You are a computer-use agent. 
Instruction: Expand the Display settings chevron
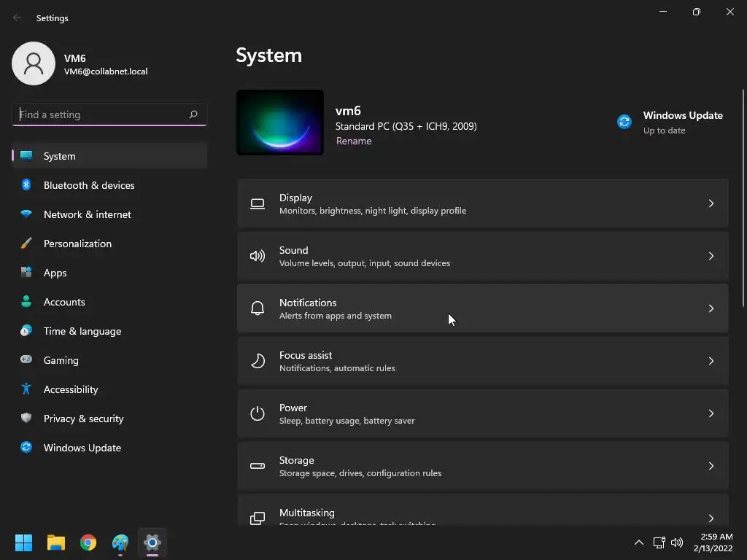pos(711,204)
